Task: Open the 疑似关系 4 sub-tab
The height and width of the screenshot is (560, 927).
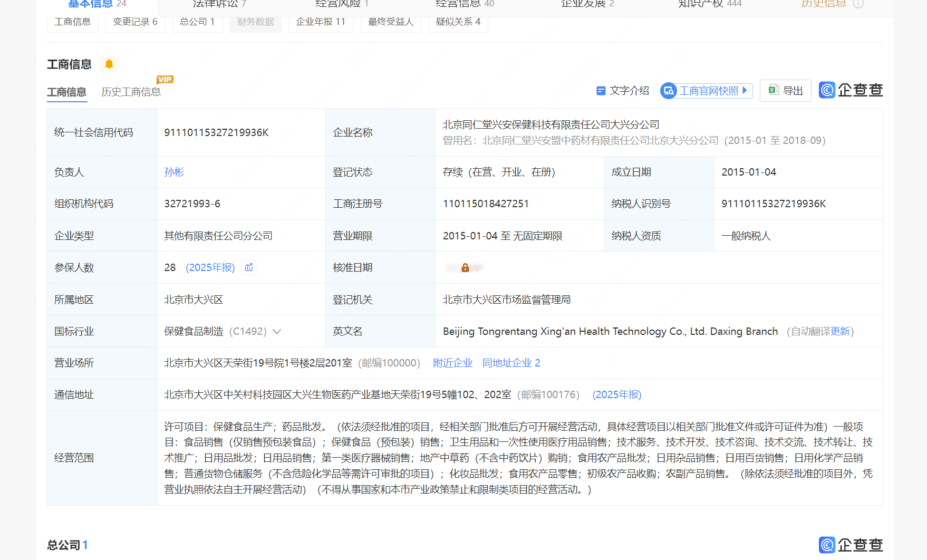Action: pos(458,22)
